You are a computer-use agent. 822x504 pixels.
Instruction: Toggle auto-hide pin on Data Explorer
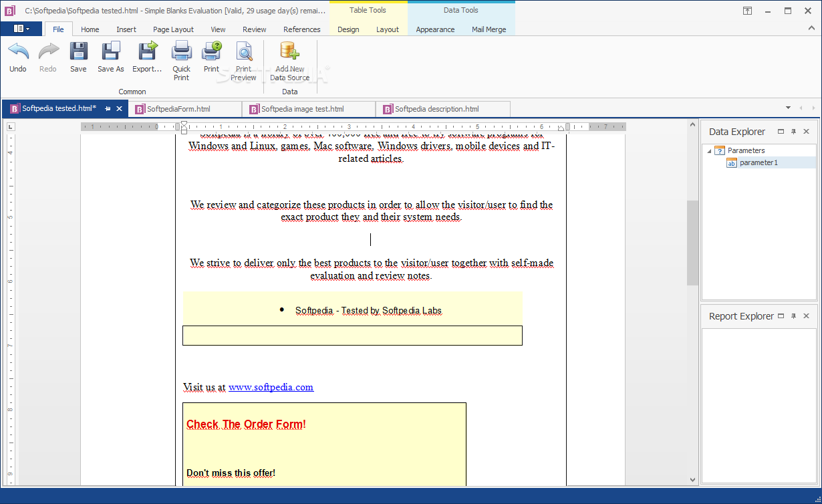(x=794, y=132)
